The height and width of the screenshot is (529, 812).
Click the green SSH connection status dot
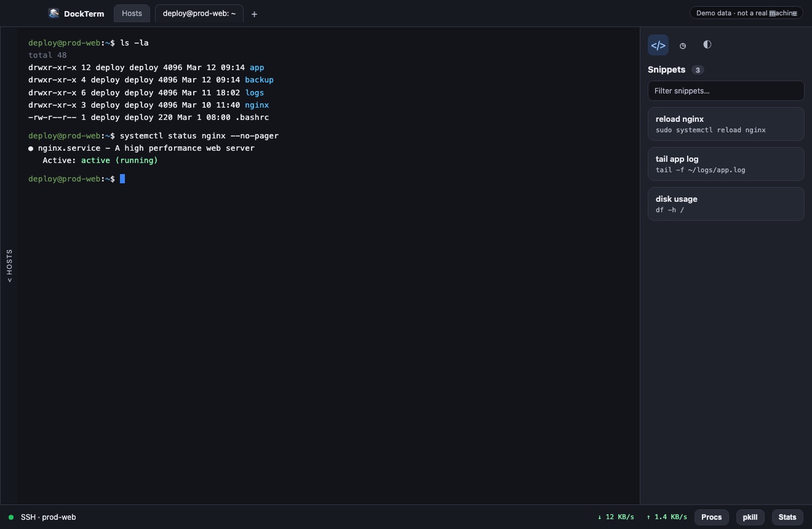tap(11, 517)
